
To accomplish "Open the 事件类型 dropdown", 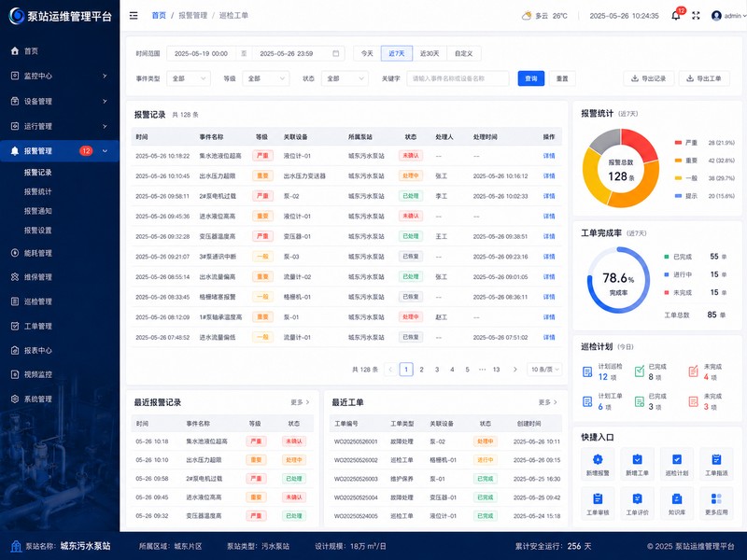I will point(189,78).
